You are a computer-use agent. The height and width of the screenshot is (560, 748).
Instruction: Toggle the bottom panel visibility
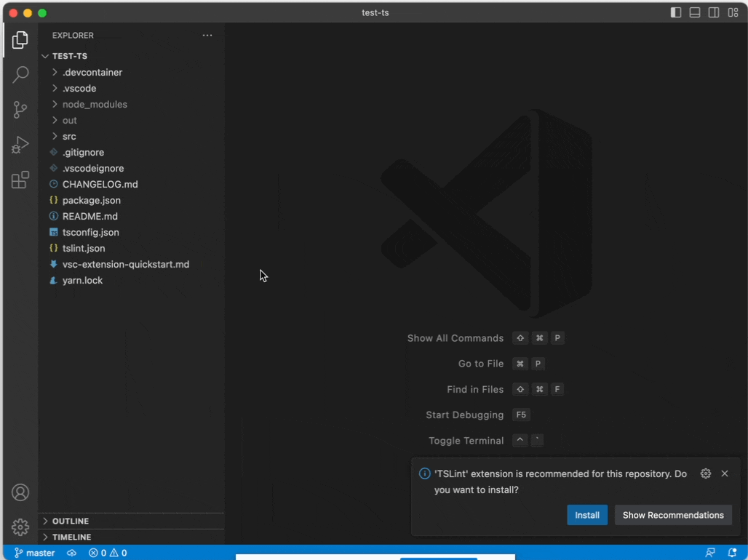coord(694,12)
